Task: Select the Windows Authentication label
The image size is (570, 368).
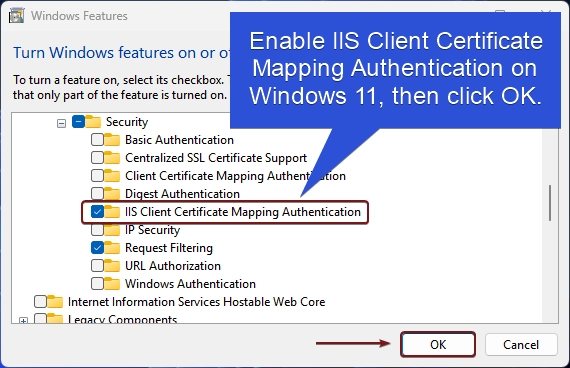Action: point(190,284)
